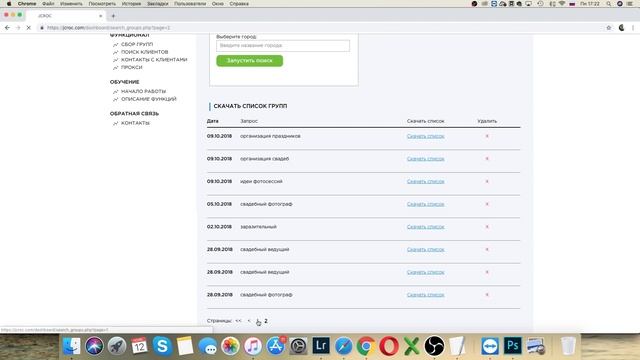This screenshot has width=640, height=360.
Task: Open Chrome application menu
Action: [x=27, y=4]
